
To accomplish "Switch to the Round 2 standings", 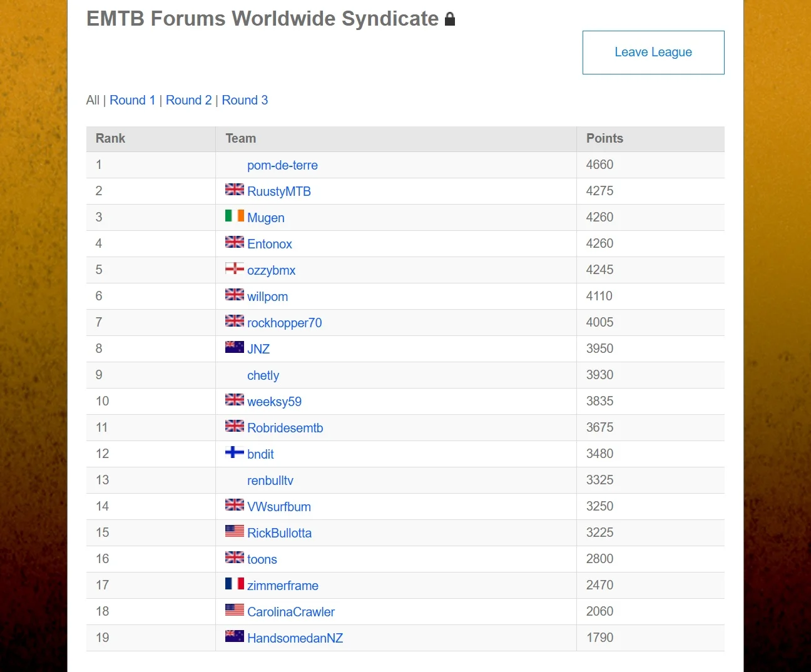I will [x=189, y=100].
